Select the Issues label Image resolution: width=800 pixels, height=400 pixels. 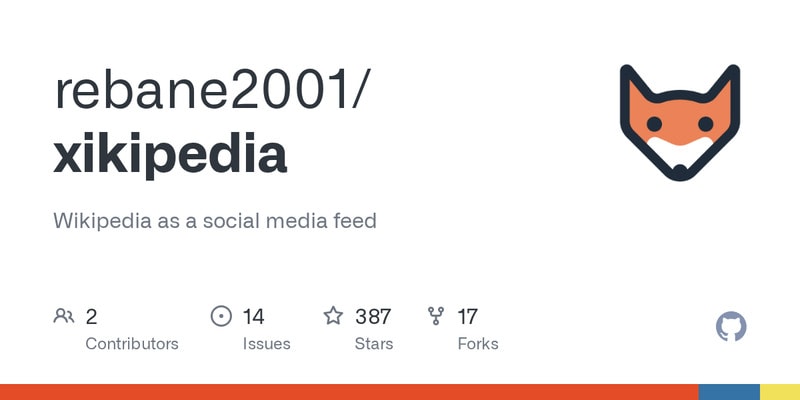pos(266,344)
